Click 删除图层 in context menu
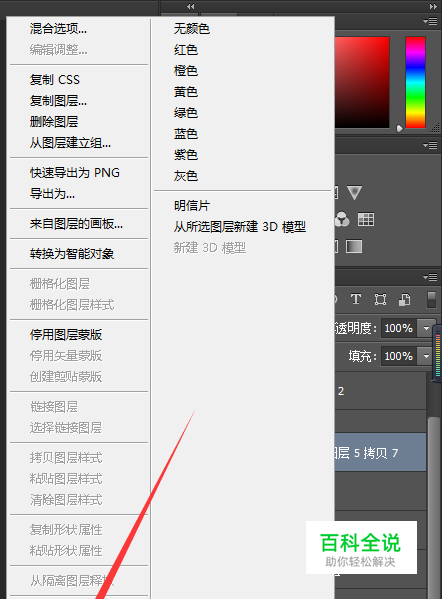 pyautogui.click(x=54, y=122)
